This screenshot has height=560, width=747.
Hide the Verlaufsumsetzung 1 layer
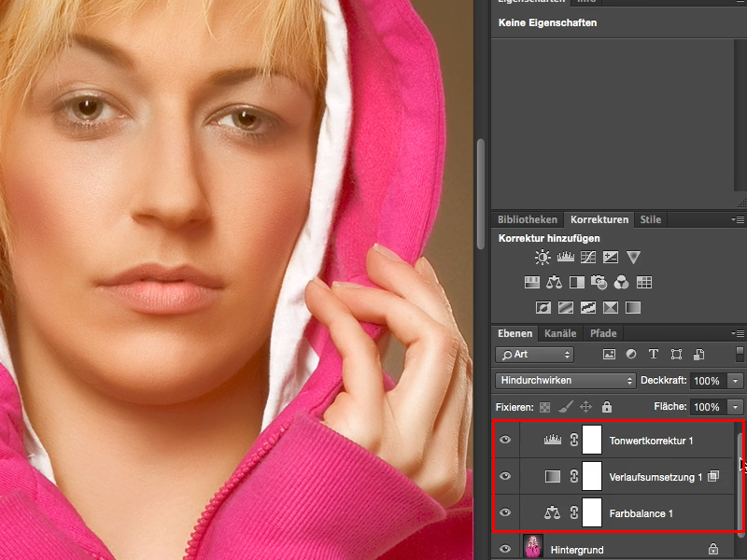click(505, 476)
